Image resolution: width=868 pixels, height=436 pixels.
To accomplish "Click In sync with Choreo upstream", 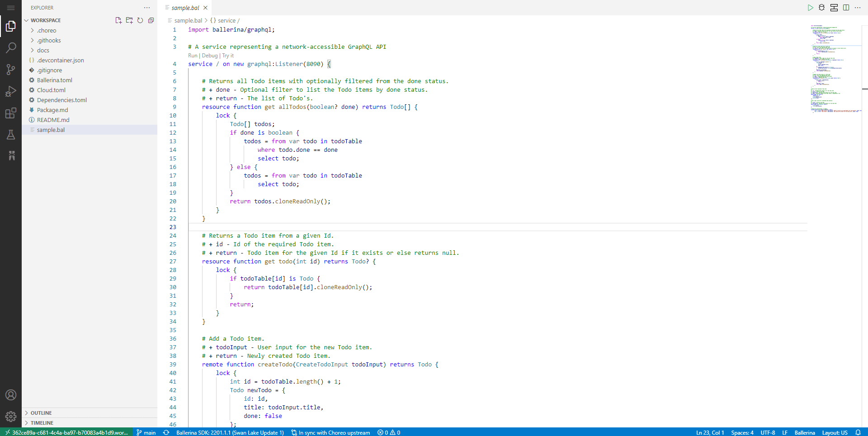I will [x=330, y=432].
